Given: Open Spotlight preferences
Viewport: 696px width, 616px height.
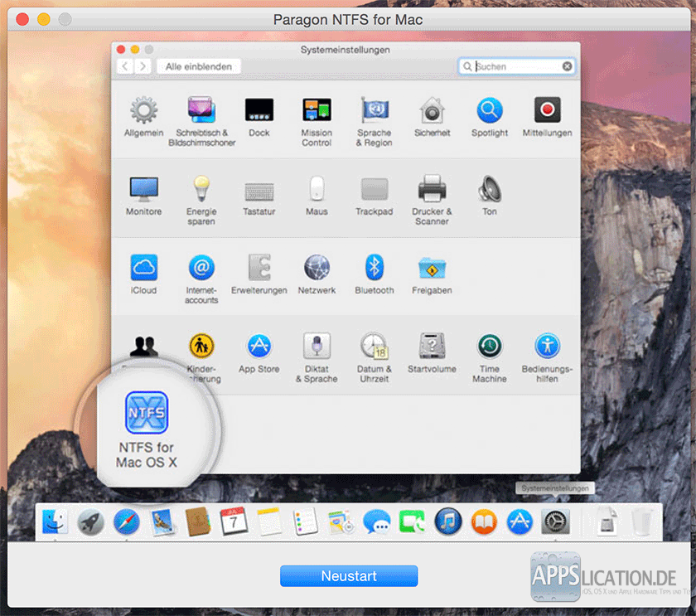Looking at the screenshot, I should click(490, 117).
